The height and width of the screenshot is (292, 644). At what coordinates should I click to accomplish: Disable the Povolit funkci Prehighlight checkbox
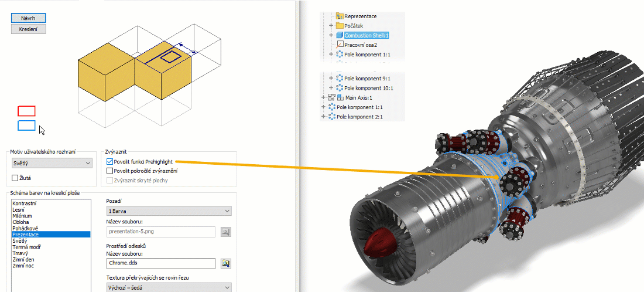point(109,162)
